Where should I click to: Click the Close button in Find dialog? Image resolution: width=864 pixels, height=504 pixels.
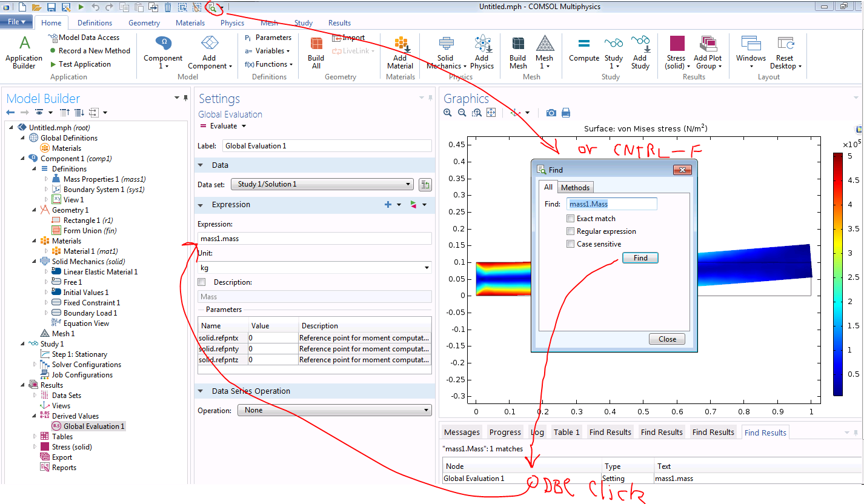pyautogui.click(x=667, y=339)
